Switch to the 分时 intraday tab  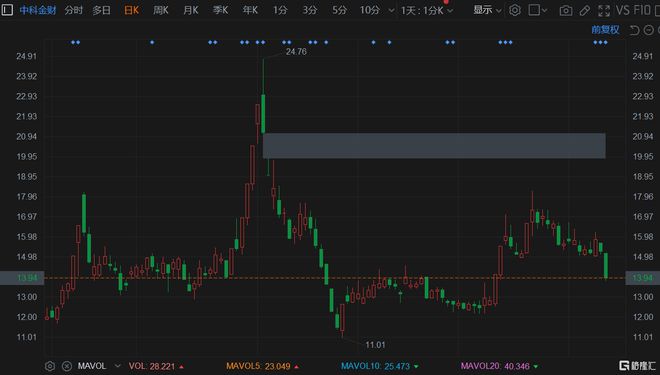[73, 10]
